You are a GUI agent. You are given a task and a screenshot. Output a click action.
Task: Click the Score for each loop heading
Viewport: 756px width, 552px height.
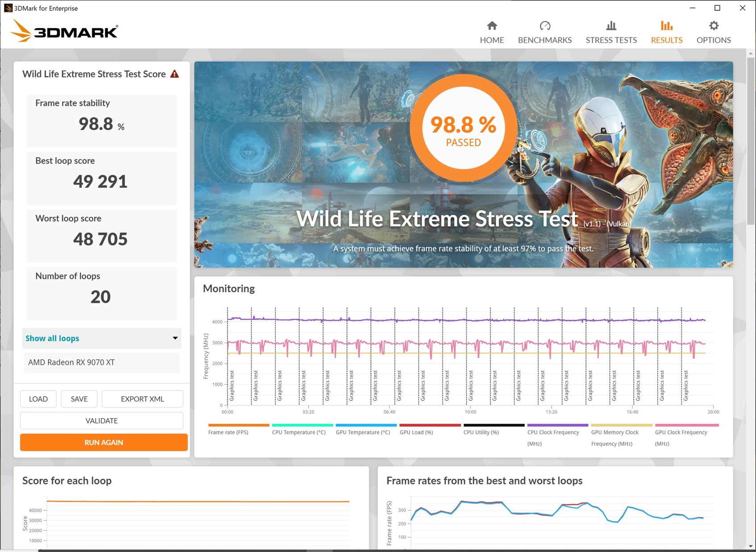click(67, 481)
